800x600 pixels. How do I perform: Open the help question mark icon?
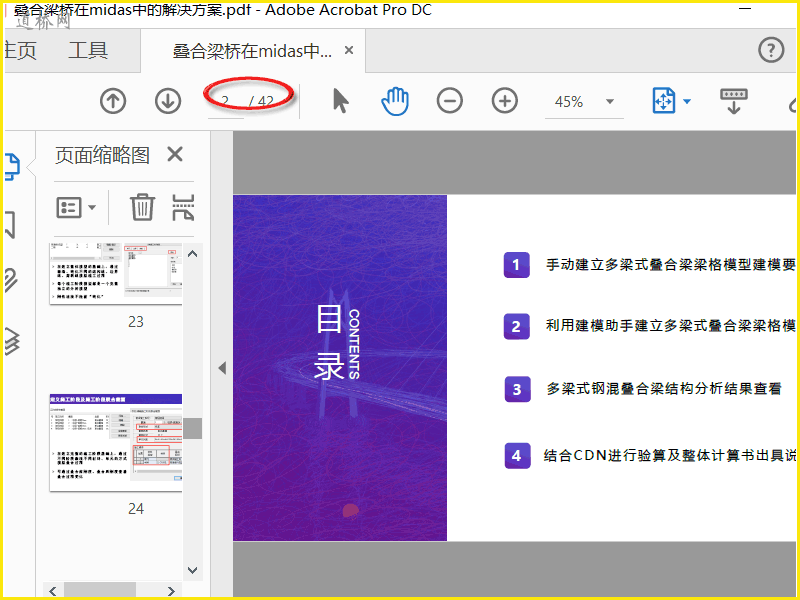coord(771,50)
